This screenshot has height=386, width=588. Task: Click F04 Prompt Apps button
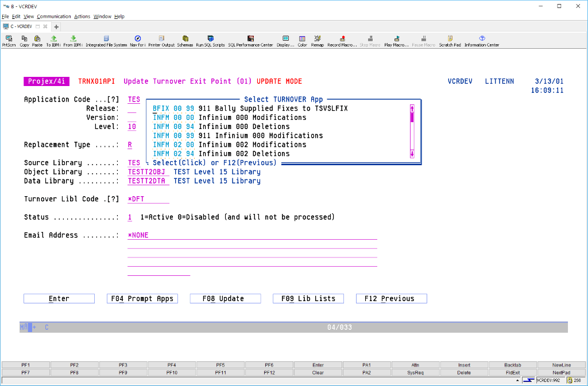point(142,298)
